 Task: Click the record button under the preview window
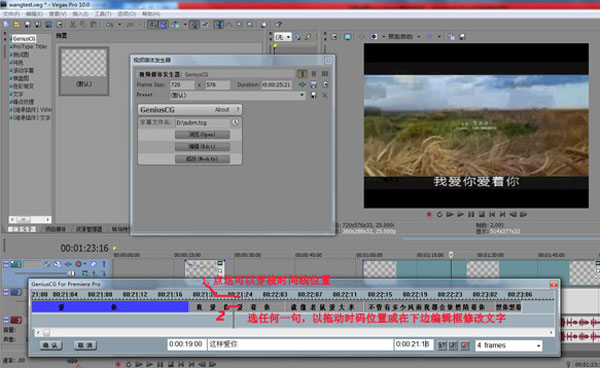(429, 215)
